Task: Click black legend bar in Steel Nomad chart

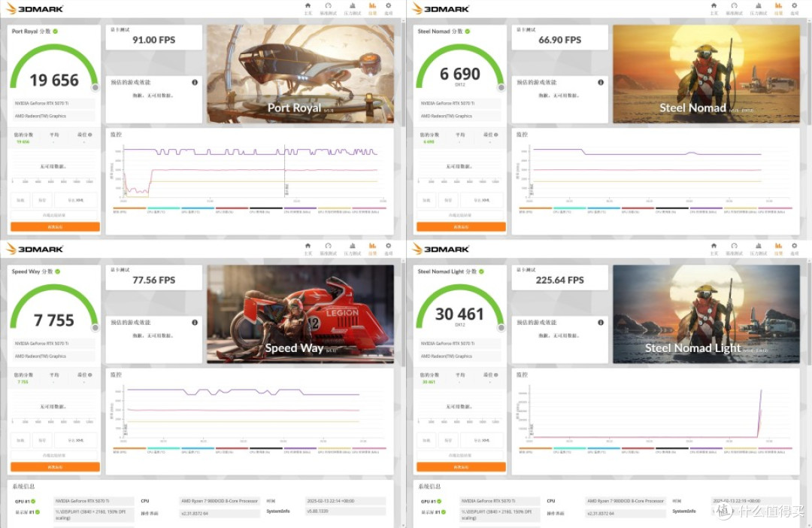Action: [672, 208]
